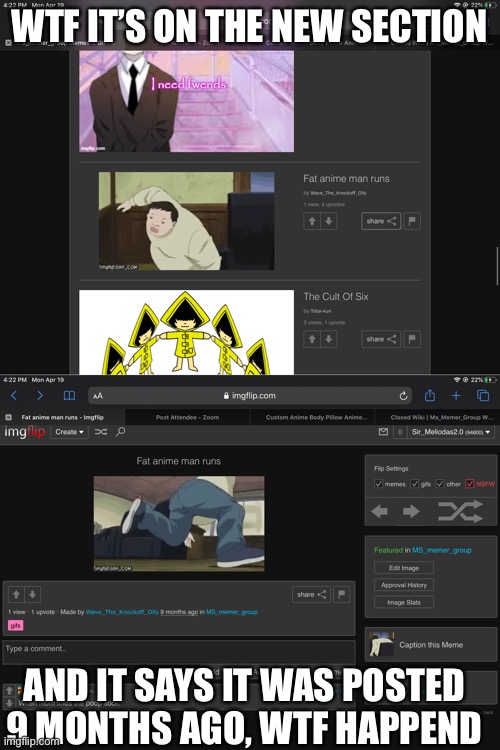500x750 pixels.
Task: Click the Edit Image button
Action: coord(404,568)
